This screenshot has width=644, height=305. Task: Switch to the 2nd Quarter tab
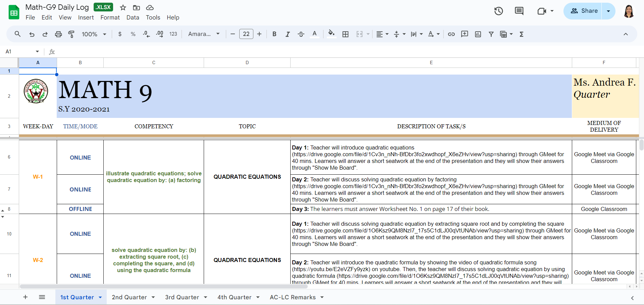click(x=129, y=297)
